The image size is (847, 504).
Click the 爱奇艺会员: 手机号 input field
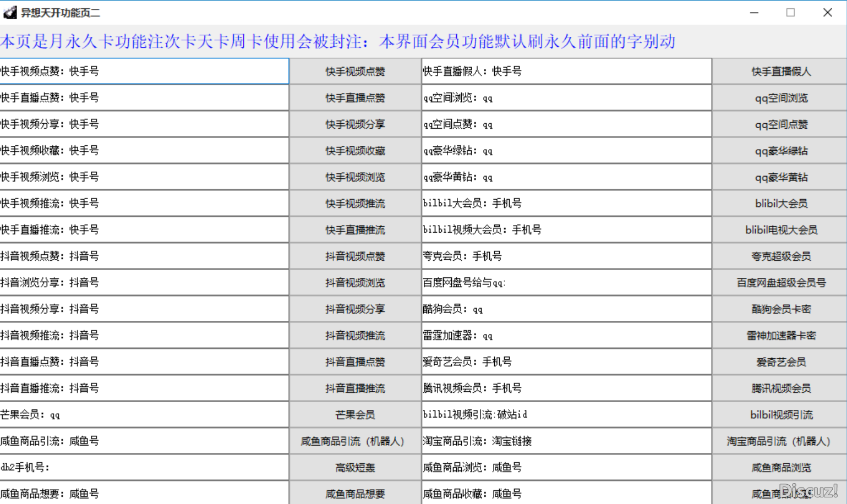pyautogui.click(x=566, y=362)
